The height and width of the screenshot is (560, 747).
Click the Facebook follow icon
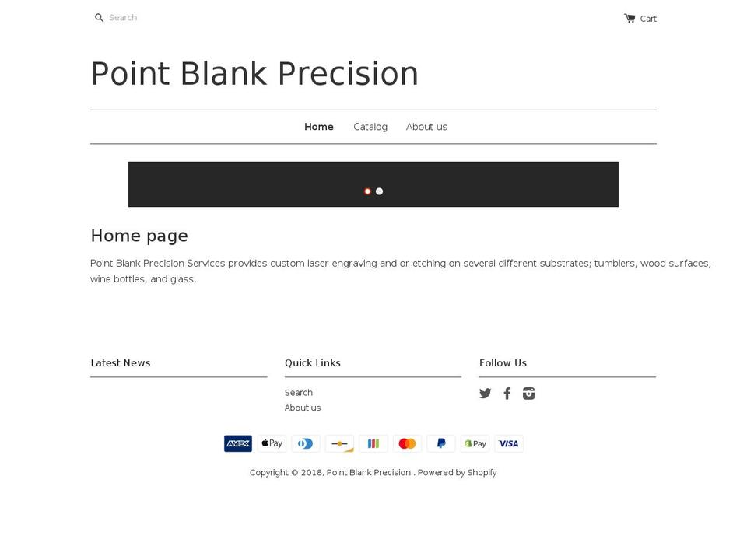[x=507, y=394]
